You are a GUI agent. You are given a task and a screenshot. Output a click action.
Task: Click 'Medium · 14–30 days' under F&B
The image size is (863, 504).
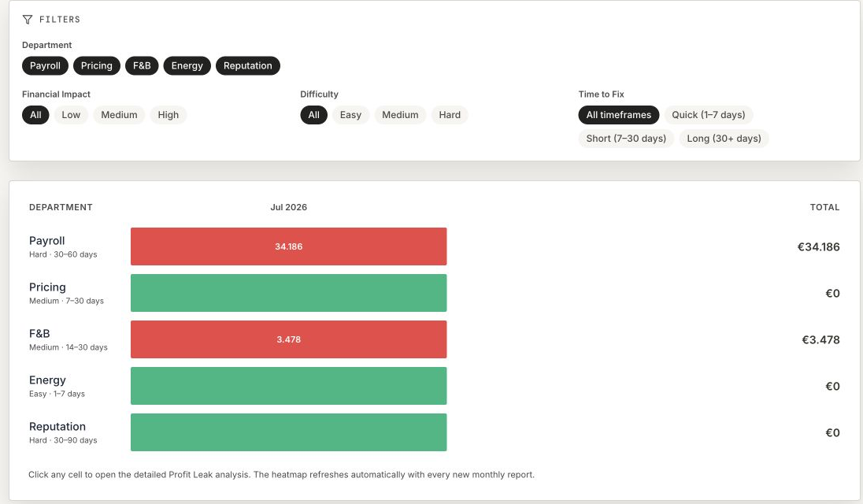pyautogui.click(x=69, y=348)
